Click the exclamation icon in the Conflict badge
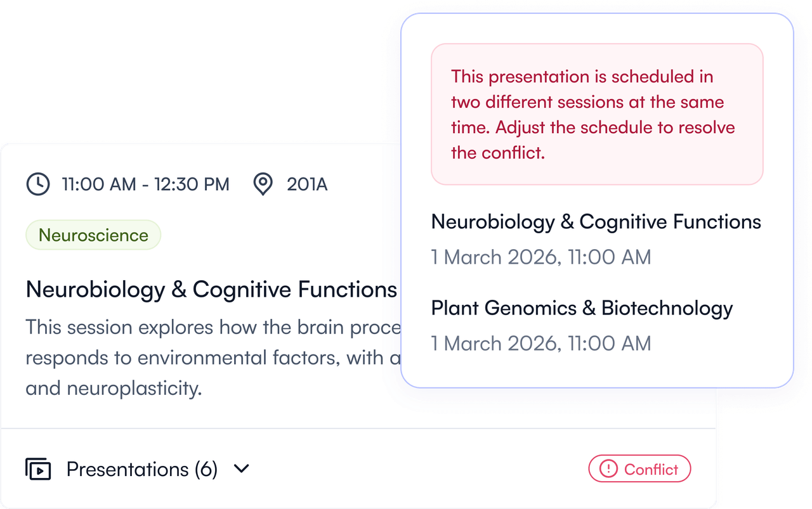Screen dimensions: 812x509 tap(608, 469)
